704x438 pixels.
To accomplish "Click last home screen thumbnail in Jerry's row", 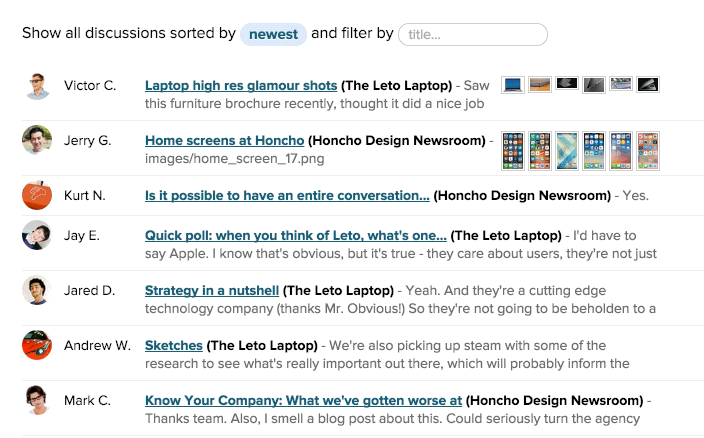I will pyautogui.click(x=648, y=149).
